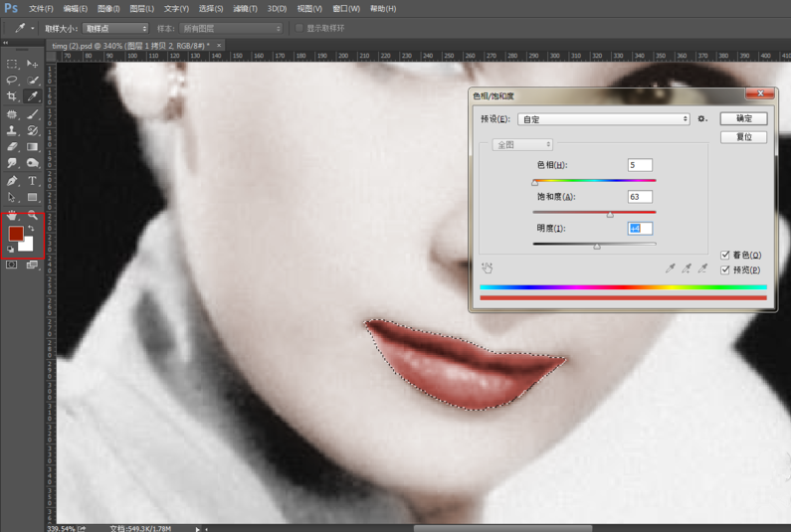Select the Lasso tool

(12, 80)
